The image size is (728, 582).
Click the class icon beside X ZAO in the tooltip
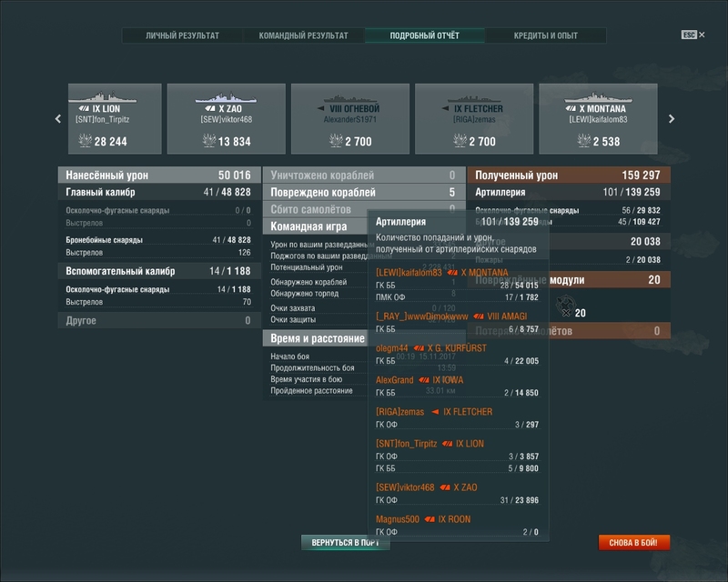[x=445, y=487]
